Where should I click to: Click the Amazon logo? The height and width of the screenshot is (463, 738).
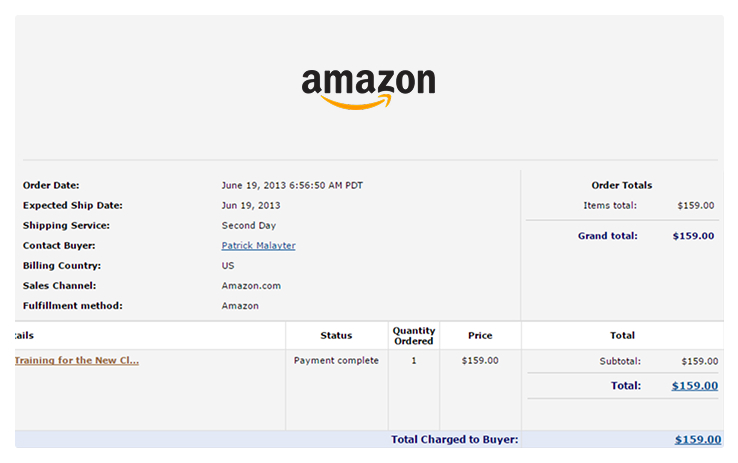pos(368,86)
